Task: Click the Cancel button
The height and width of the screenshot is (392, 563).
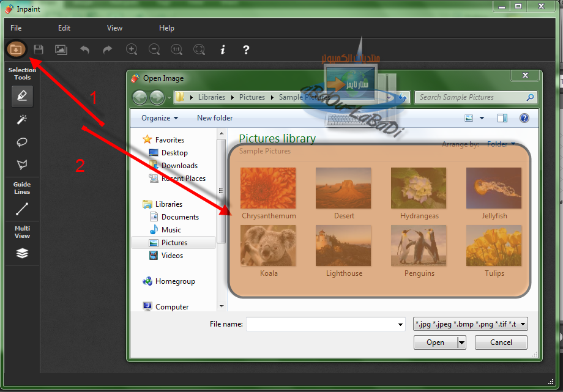Action: [501, 342]
